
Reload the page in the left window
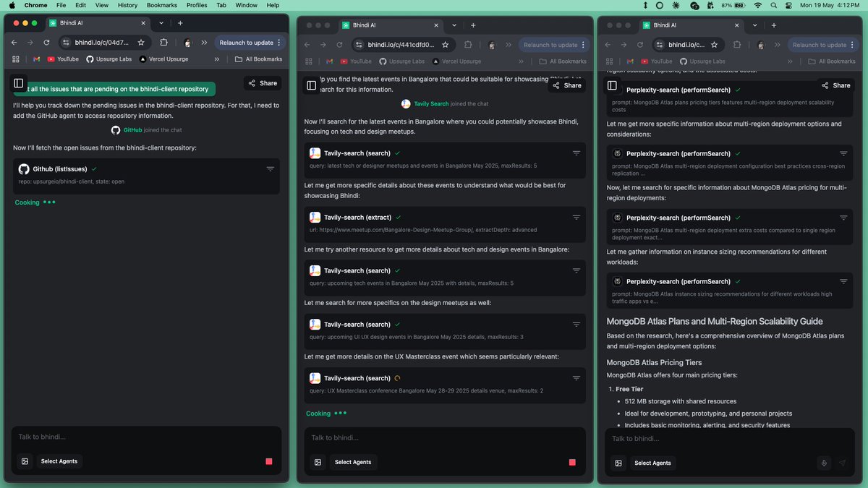click(46, 43)
